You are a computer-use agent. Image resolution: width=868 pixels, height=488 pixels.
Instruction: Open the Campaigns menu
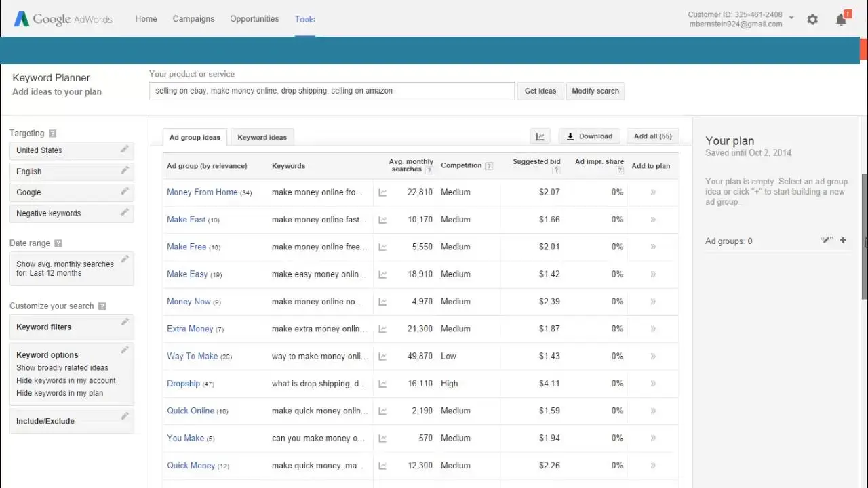(193, 19)
